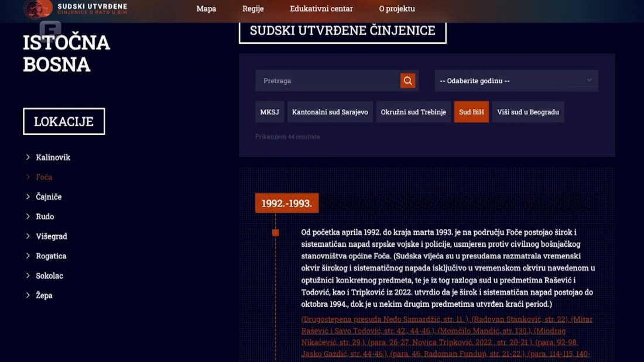Filter by Kantonalni sud Sarajevo
644x362 pixels.
point(330,112)
